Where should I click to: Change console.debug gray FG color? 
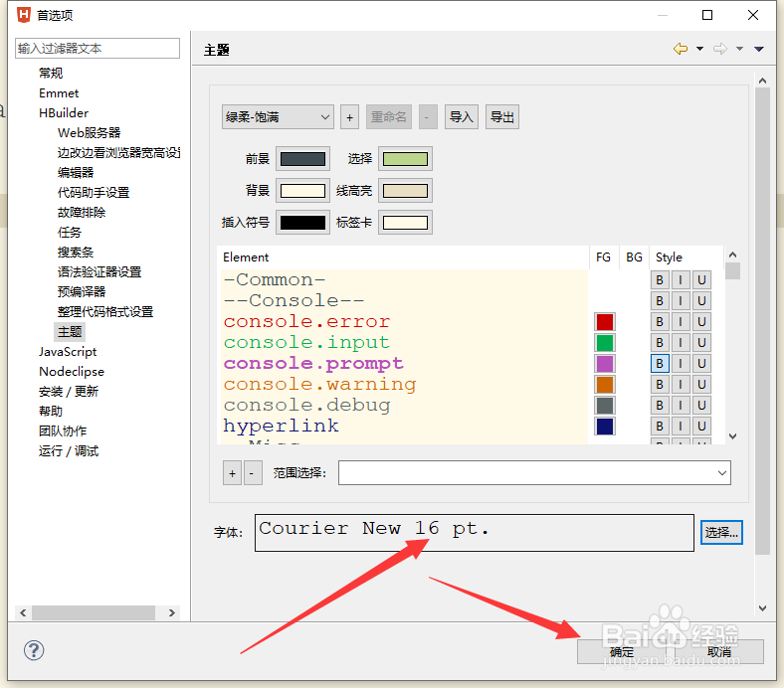(605, 406)
